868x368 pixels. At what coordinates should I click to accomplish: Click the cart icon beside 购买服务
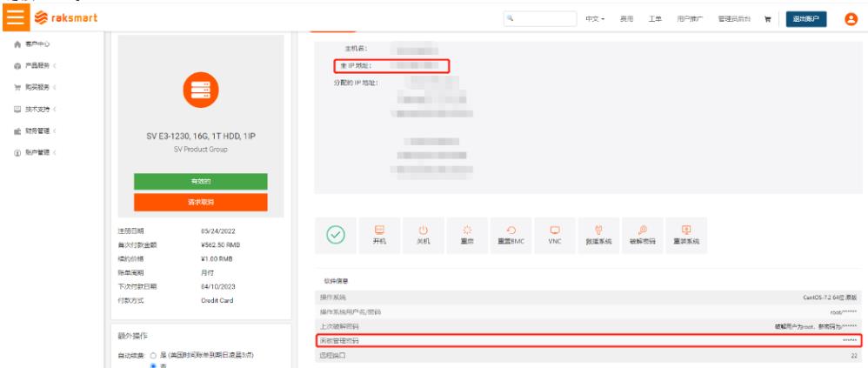[17, 88]
